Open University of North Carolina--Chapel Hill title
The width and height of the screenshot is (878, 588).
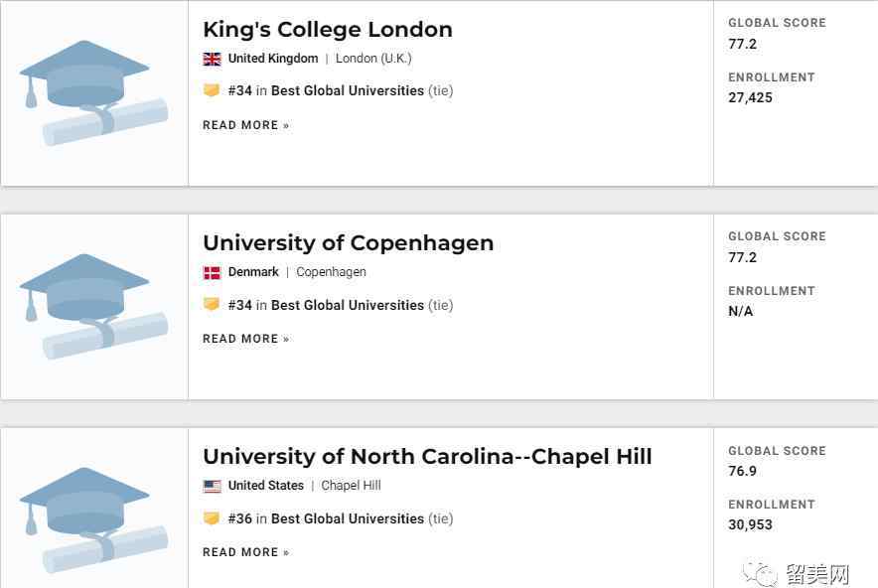[427, 457]
